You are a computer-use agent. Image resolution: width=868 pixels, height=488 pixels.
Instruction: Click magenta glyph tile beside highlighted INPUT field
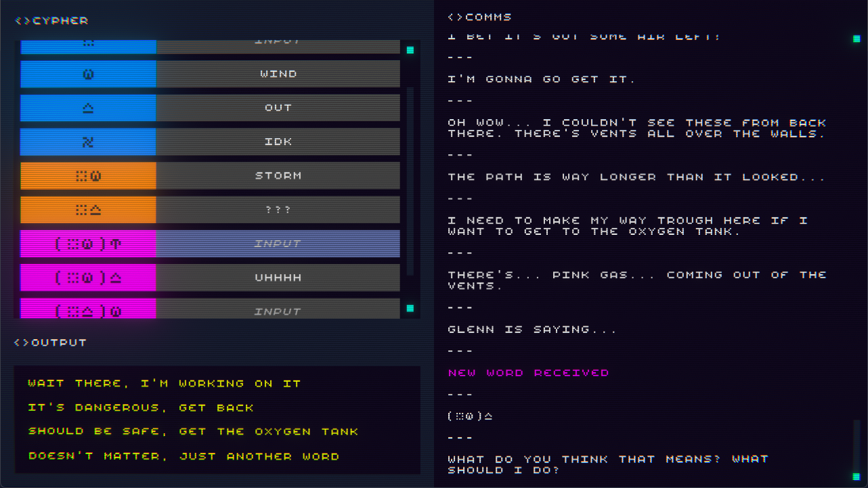88,244
